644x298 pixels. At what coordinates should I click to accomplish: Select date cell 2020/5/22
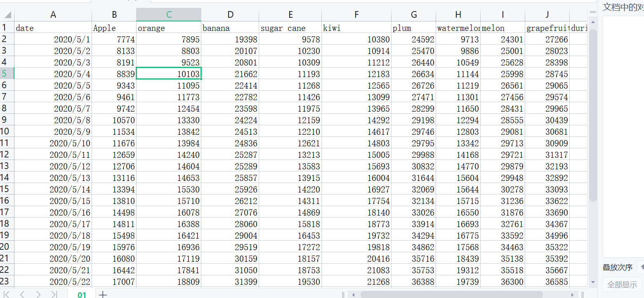(53, 282)
